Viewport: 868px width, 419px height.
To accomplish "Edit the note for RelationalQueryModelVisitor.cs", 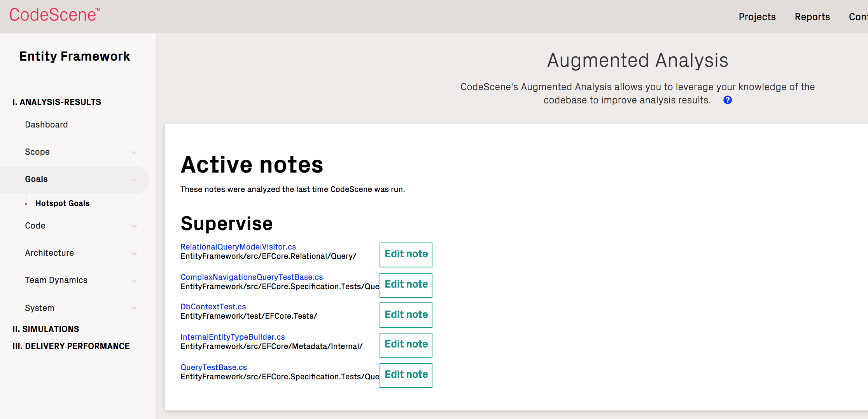I will (x=406, y=255).
